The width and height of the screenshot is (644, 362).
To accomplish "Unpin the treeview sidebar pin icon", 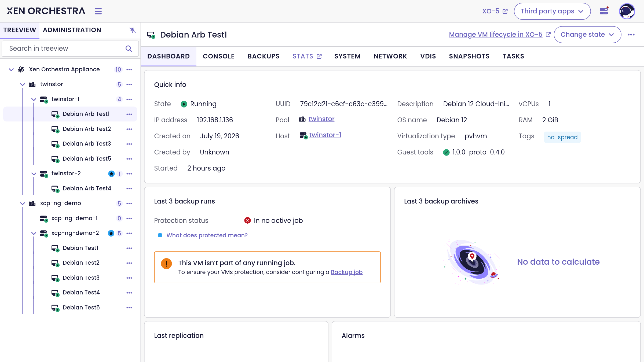I will (132, 30).
